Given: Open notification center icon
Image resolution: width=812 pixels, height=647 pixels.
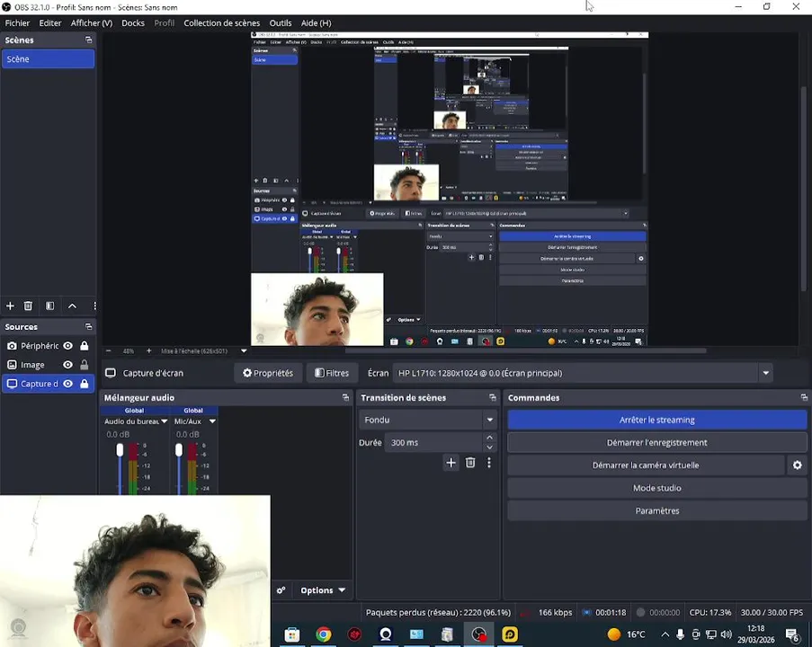Looking at the screenshot, I should 792,634.
